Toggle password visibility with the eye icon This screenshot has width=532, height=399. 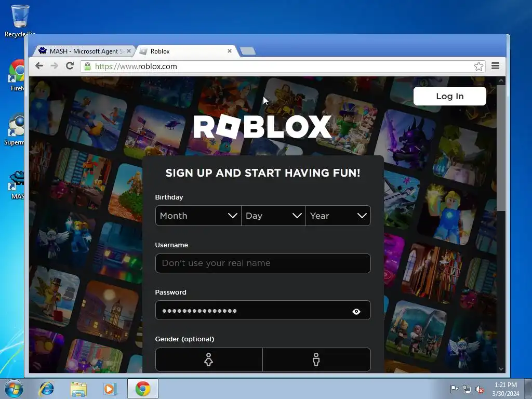pyautogui.click(x=356, y=312)
